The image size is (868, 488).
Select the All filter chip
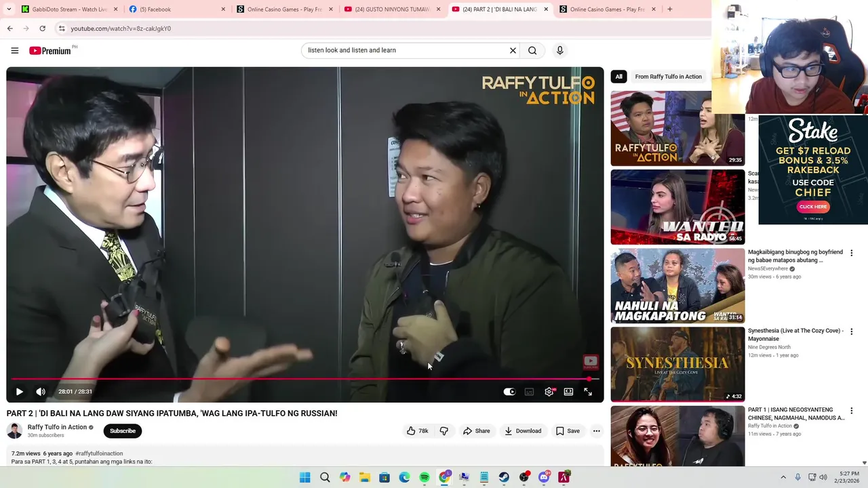pos(618,77)
